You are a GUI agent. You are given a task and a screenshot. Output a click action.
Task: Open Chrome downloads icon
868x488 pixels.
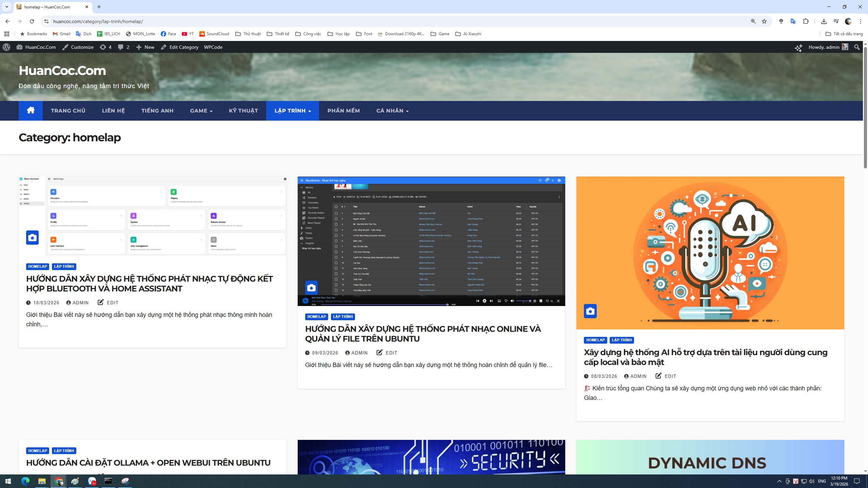tap(824, 21)
